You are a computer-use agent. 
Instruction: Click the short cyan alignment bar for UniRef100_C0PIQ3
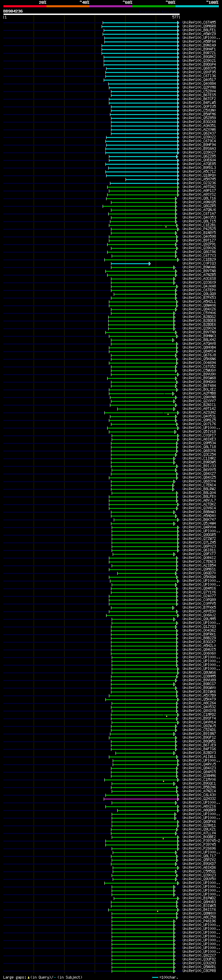pos(130,264)
